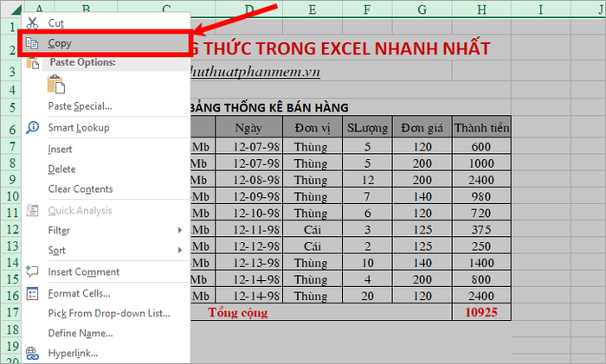Click the Format Cells icon

(32, 293)
